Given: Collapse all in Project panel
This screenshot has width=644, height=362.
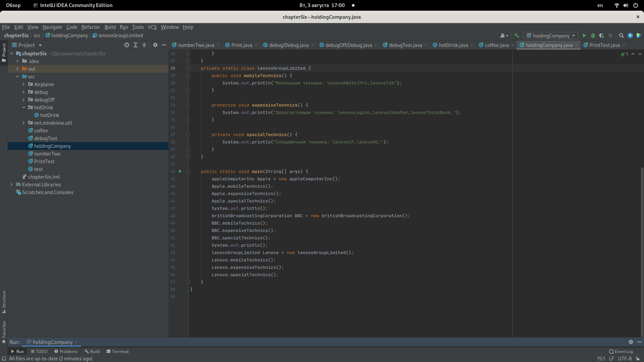Looking at the screenshot, I should click(144, 45).
